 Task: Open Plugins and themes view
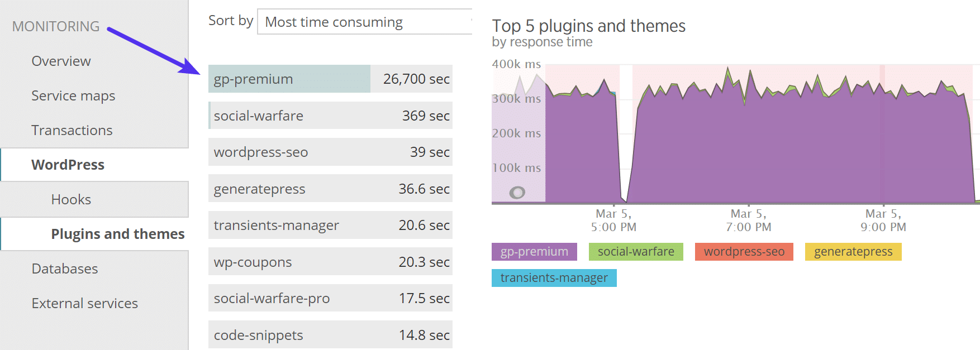(x=118, y=234)
